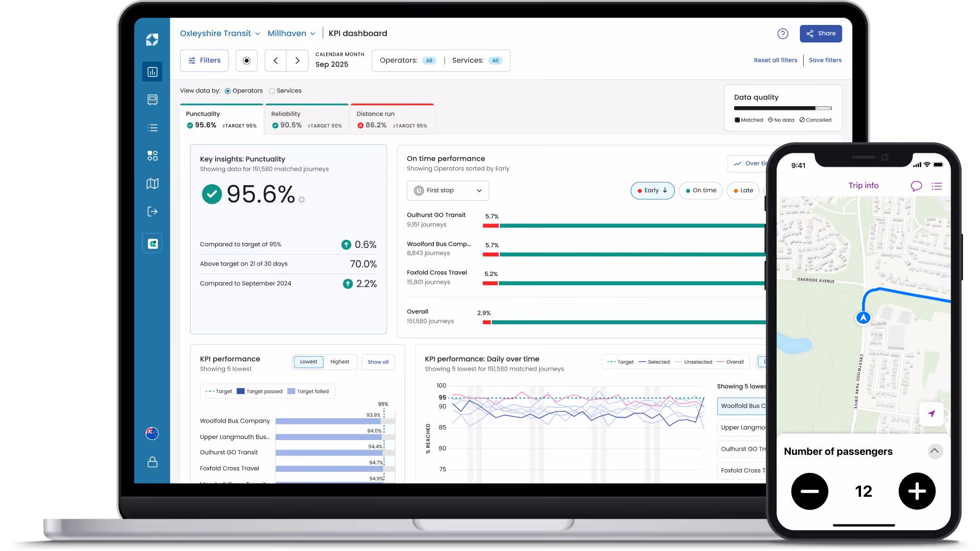Click the flag language icon in sidebar
The image size is (980, 551).
pos(152,434)
